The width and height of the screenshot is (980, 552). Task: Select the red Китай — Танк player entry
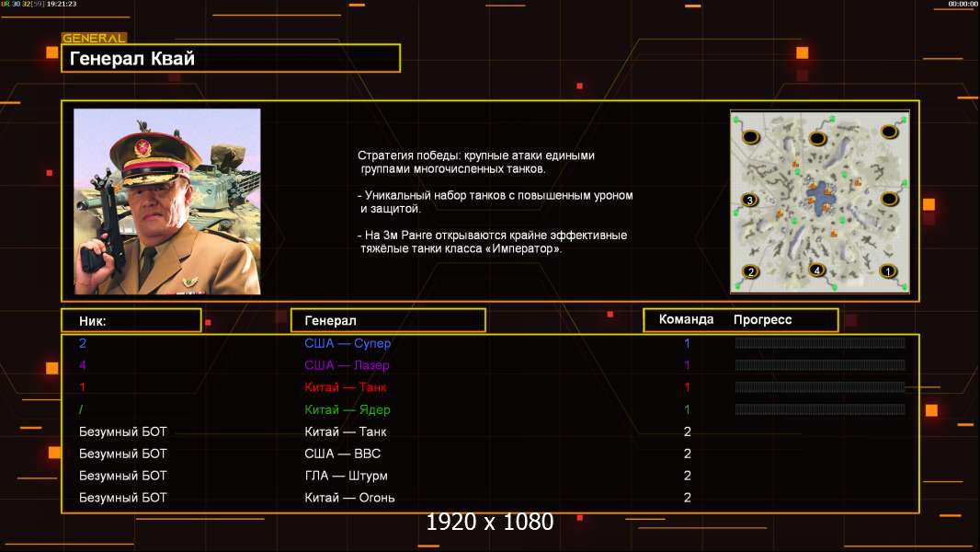click(x=346, y=387)
